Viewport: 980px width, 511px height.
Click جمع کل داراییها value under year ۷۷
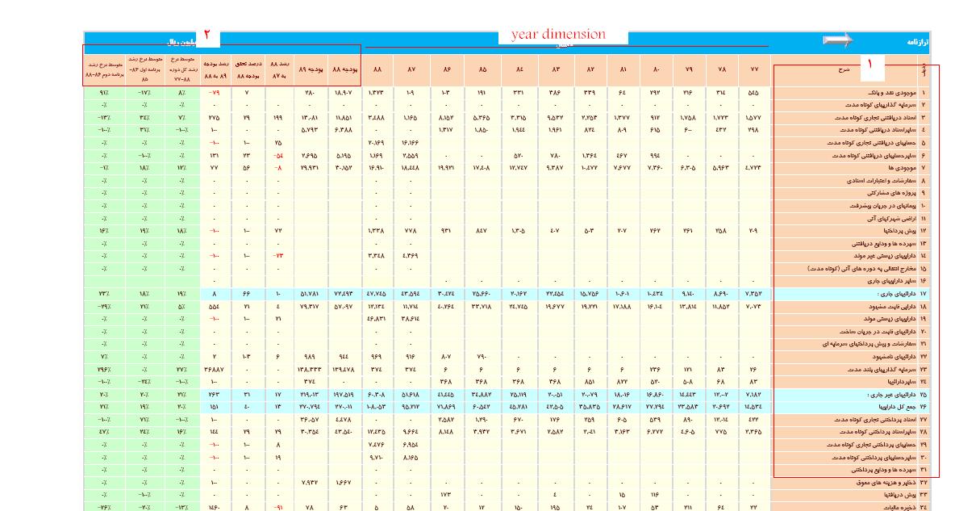coord(753,407)
